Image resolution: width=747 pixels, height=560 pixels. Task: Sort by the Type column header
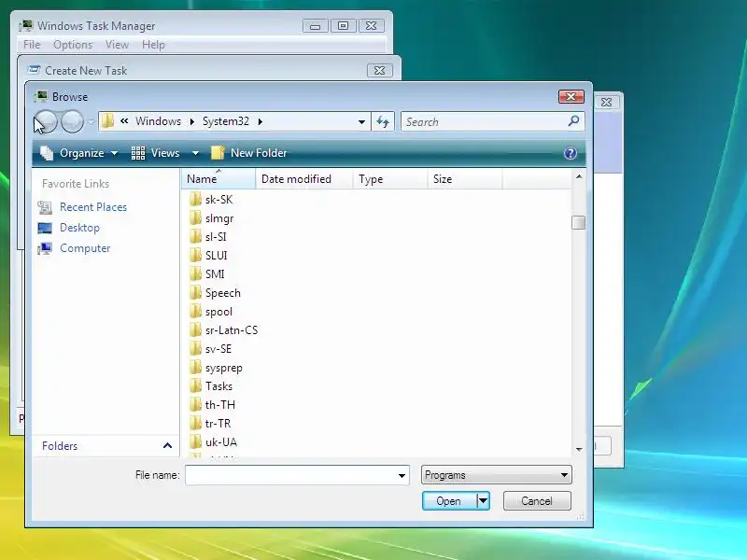pos(390,179)
